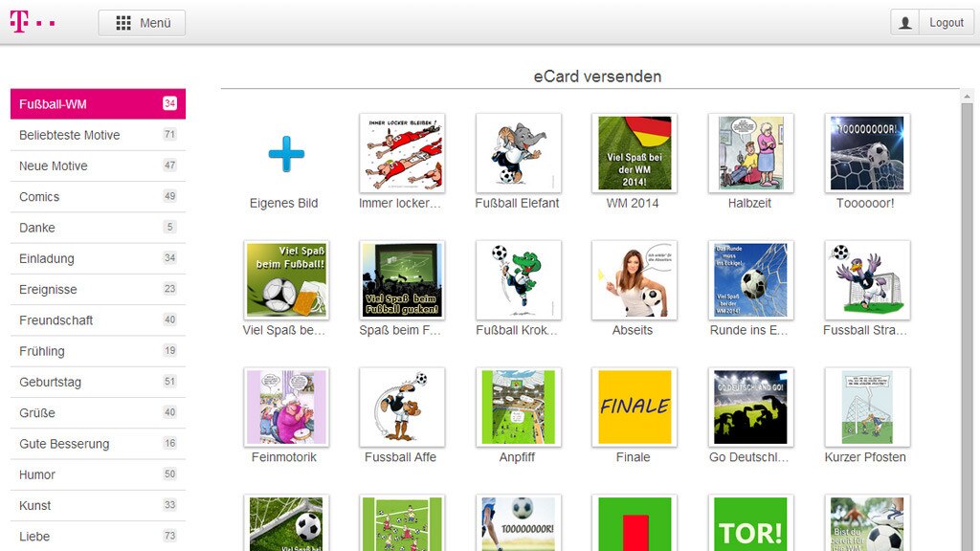Choose the Fussball Affe motif
The width and height of the screenshot is (980, 551).
(400, 407)
